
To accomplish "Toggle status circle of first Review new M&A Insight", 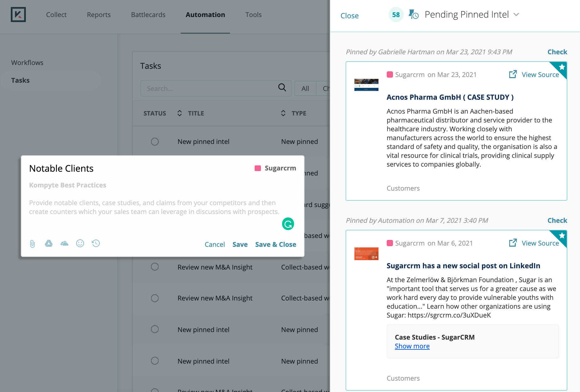I will click(x=155, y=267).
